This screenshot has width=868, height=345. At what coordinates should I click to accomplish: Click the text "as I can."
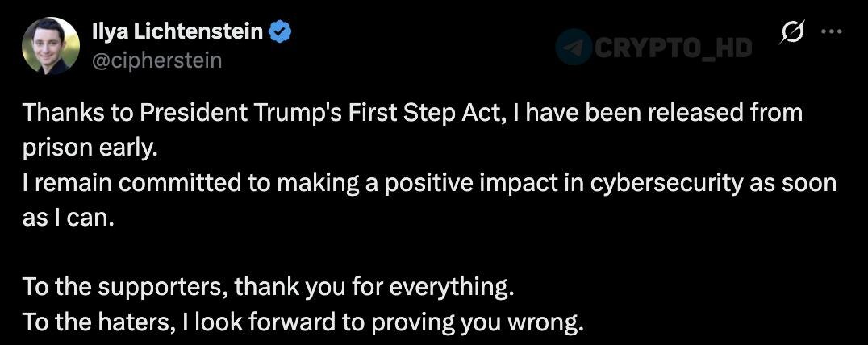pyautogui.click(x=65, y=218)
